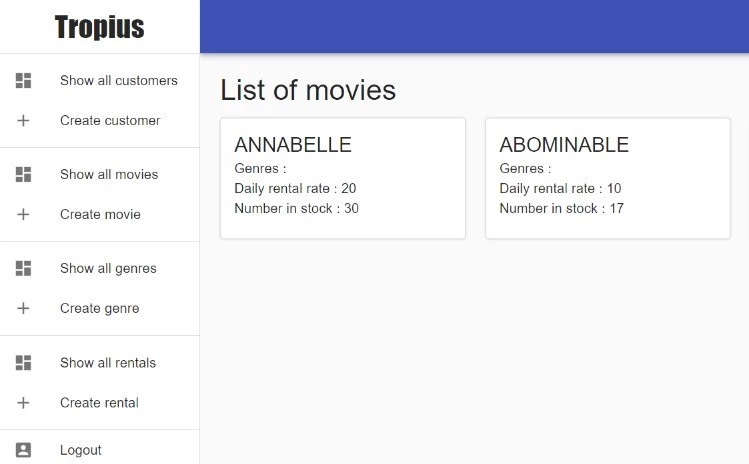Click the dashboard icon beside Show all customers
Image resolution: width=749 pixels, height=464 pixels.
24,81
